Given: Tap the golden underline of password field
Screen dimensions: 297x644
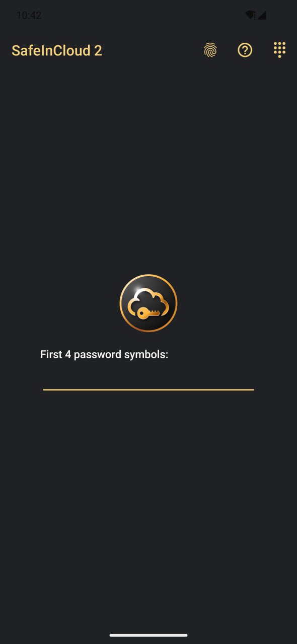Looking at the screenshot, I should [148, 389].
